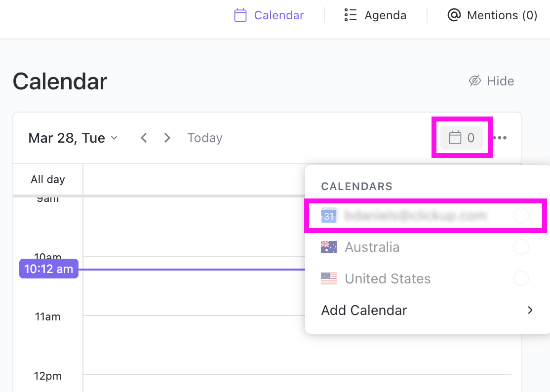
Task: Toggle the Australia calendar on
Action: coord(521,247)
